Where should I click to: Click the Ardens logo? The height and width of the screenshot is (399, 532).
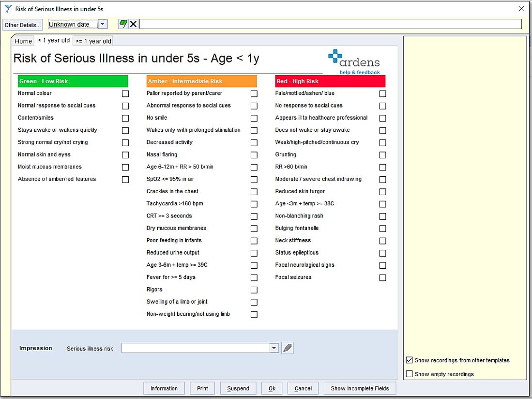[354, 59]
